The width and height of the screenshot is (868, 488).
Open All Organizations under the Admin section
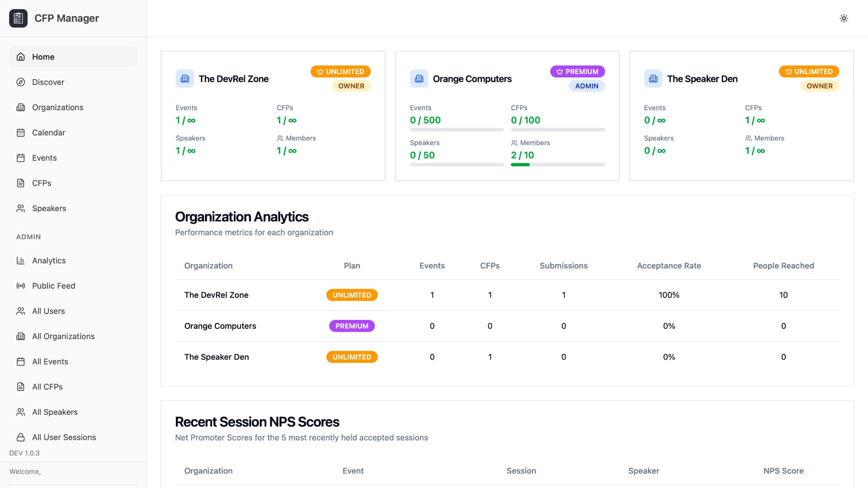[x=63, y=336]
